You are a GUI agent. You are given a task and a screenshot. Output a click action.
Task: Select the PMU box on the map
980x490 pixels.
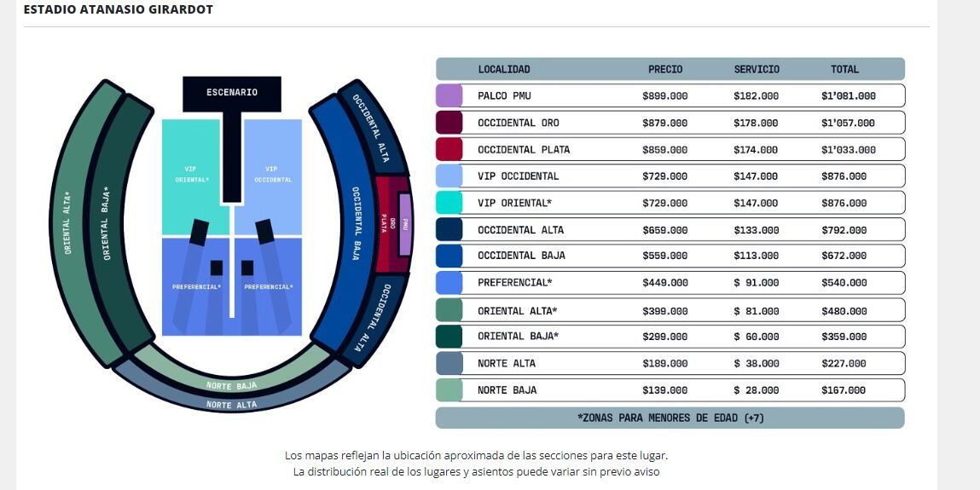click(x=406, y=224)
